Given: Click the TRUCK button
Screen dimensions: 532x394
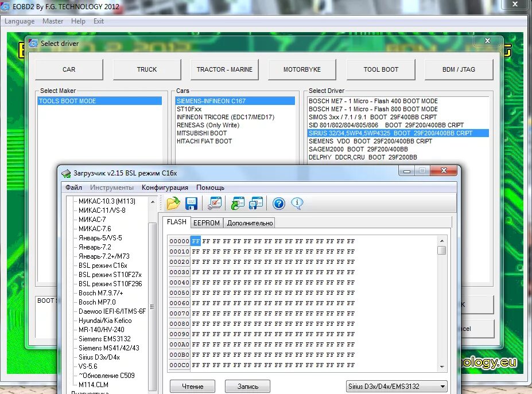Looking at the screenshot, I should 147,69.
